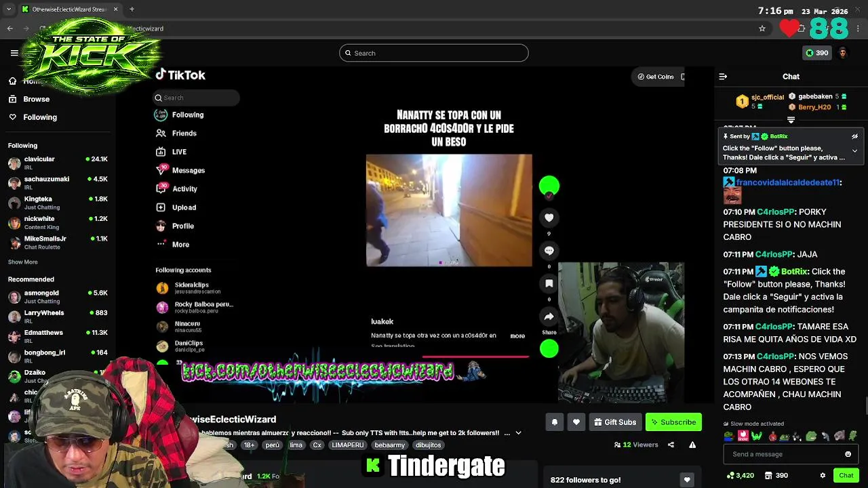This screenshot has height=488, width=868.
Task: Go back with browser back arrow
Action: 10,28
